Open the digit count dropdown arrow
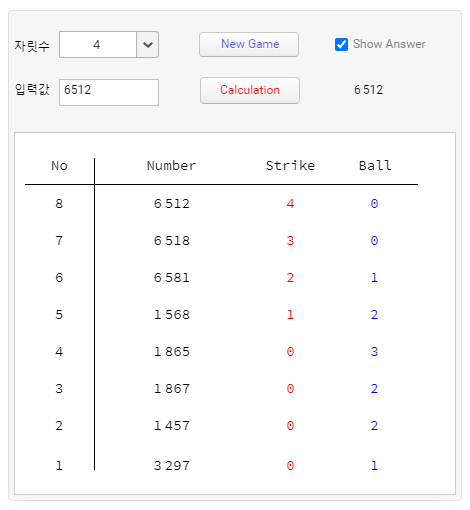Viewport: 470px width, 510px height. click(148, 45)
